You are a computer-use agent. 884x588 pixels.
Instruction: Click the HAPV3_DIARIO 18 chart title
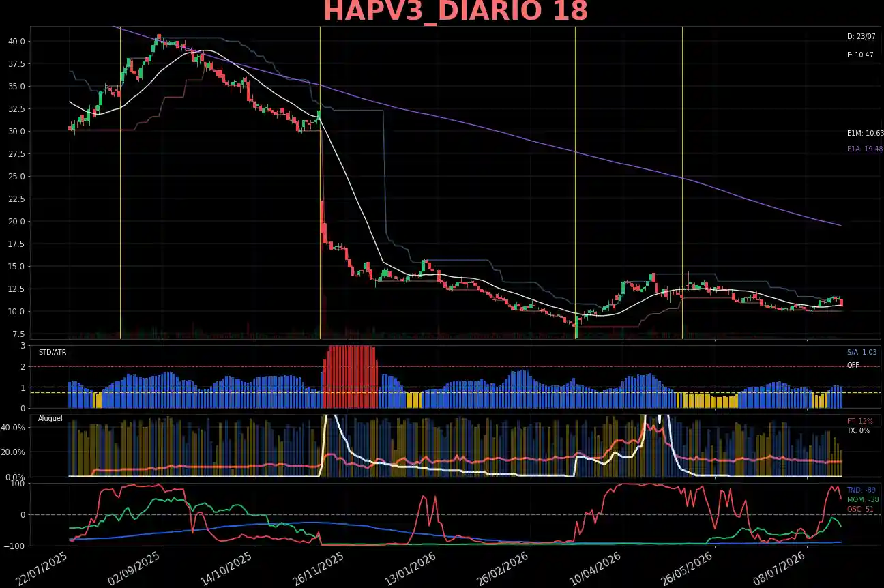click(455, 12)
